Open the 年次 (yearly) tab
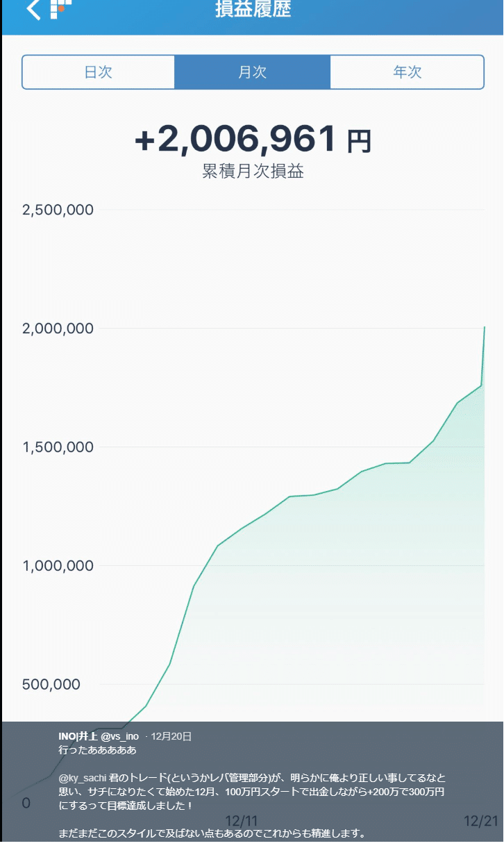 (407, 72)
